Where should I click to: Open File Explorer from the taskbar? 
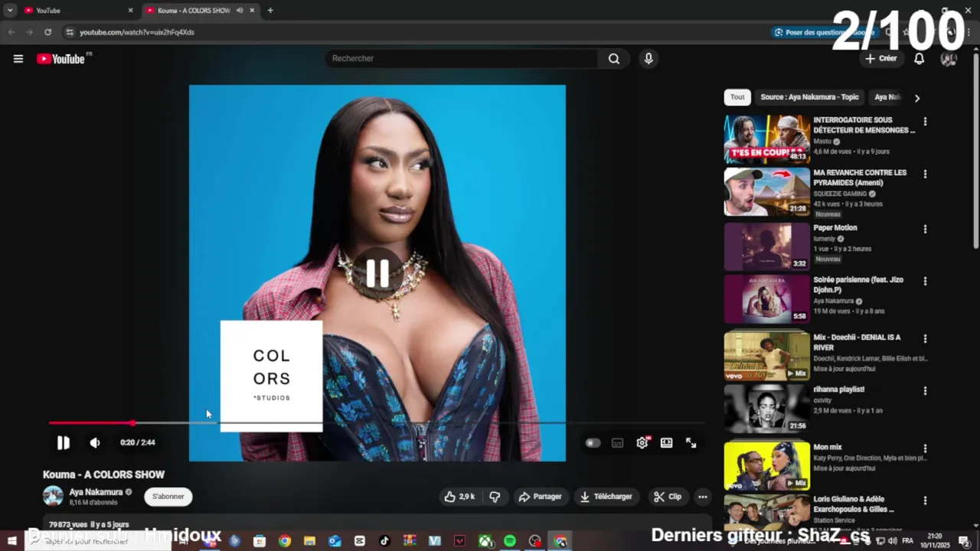[x=309, y=541]
